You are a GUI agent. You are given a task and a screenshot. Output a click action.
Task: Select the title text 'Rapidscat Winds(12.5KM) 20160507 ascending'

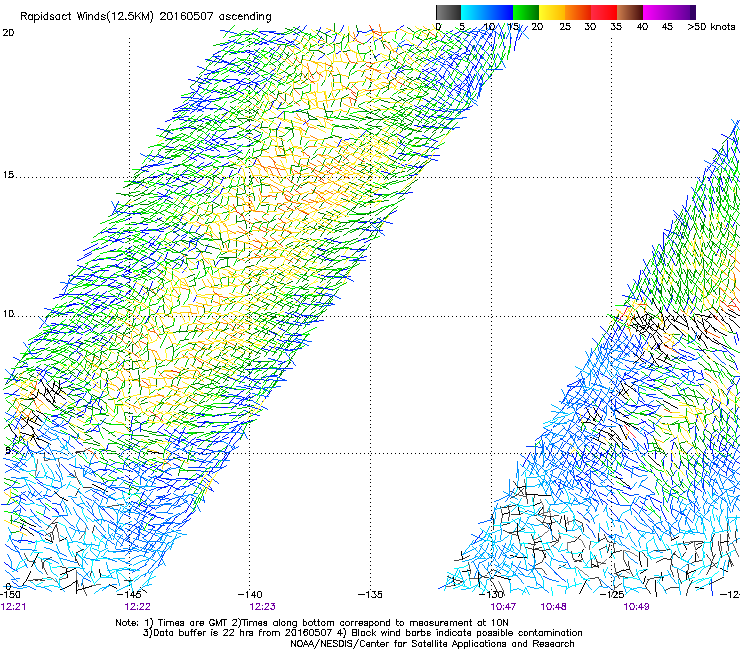146,17
